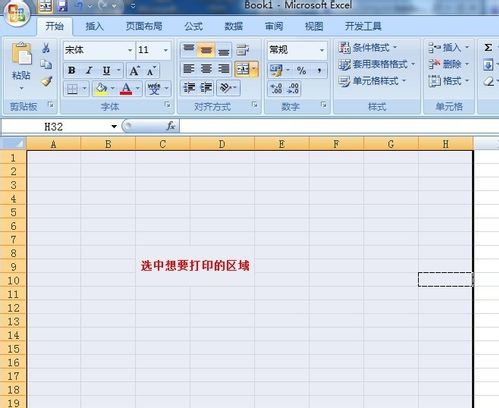
Task: Click the Cut scissors icon
Action: pyautogui.click(x=46, y=48)
